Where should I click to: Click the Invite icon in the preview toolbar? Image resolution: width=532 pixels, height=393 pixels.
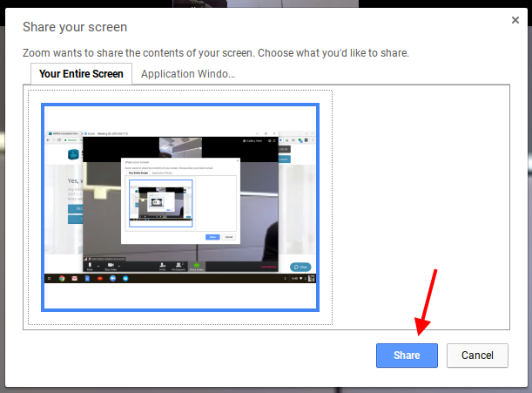tap(162, 264)
